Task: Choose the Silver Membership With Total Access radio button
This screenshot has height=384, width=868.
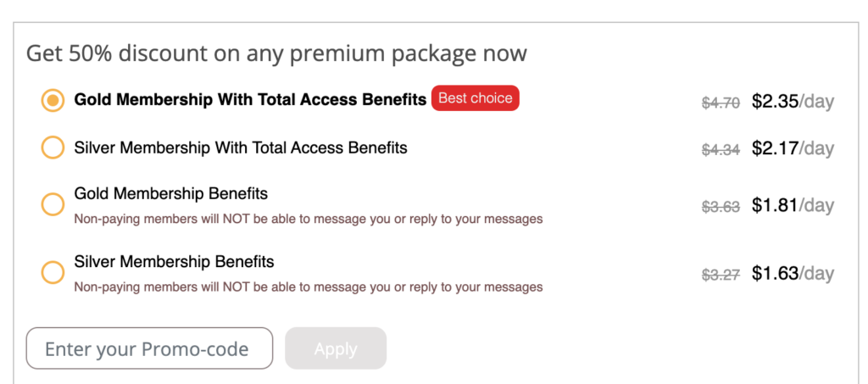Action: [x=53, y=148]
